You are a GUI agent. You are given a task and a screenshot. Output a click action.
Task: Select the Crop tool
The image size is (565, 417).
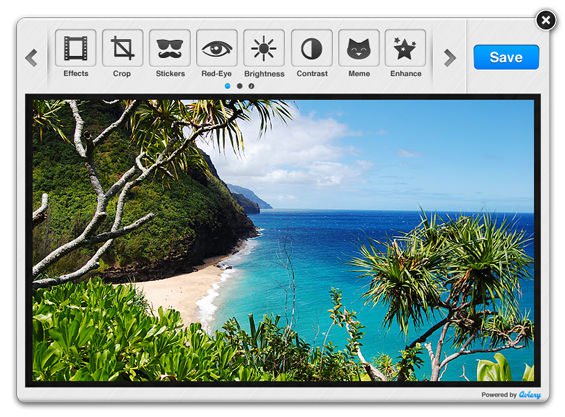[123, 48]
